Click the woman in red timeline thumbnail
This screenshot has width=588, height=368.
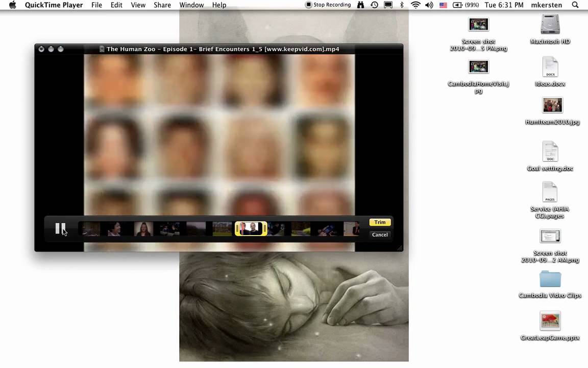143,228
